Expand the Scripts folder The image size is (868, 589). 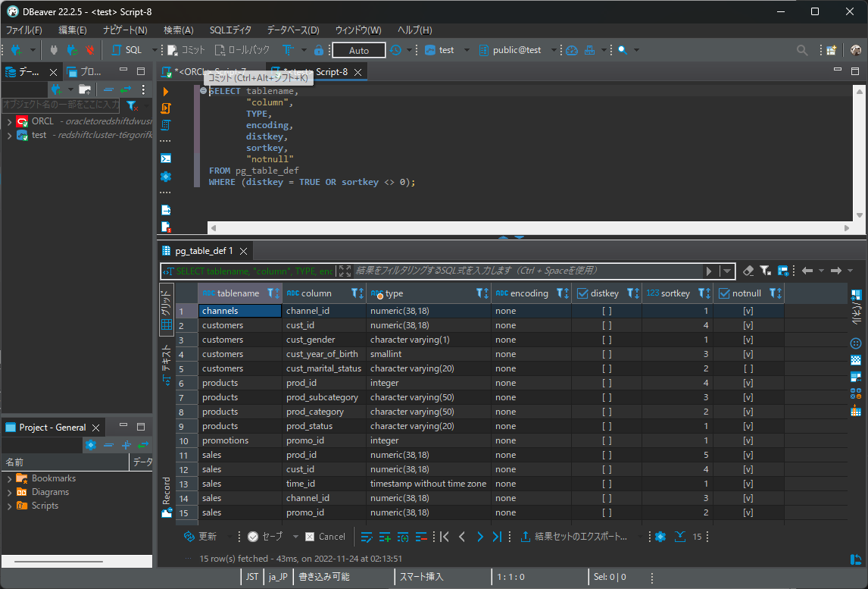point(9,506)
